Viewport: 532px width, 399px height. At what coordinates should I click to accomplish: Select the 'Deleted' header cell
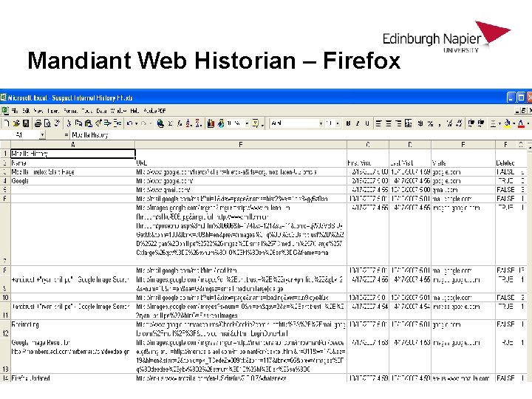pos(505,163)
